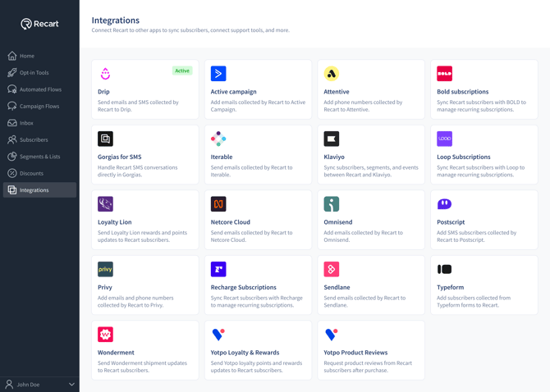
Task: Go to Opt-in Tools menu item
Action: pyautogui.click(x=39, y=72)
